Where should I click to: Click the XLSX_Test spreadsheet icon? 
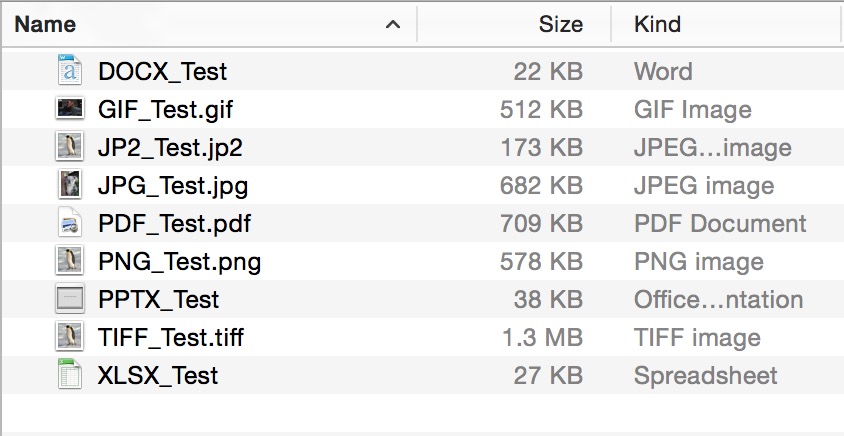(70, 374)
